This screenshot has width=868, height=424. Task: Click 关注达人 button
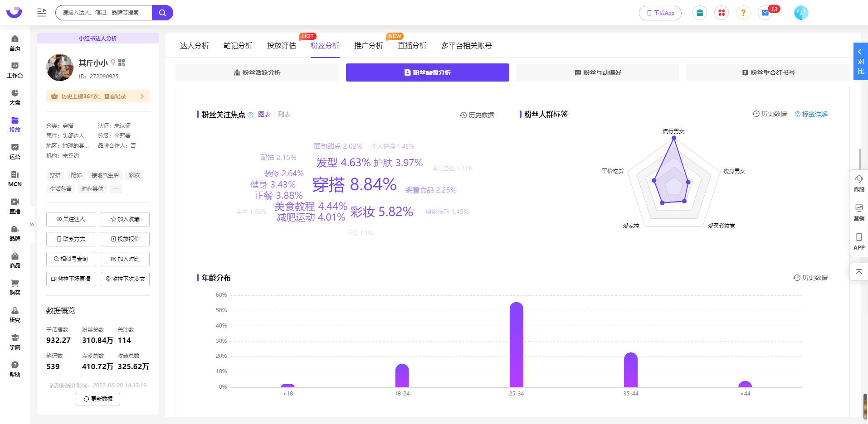coord(71,219)
